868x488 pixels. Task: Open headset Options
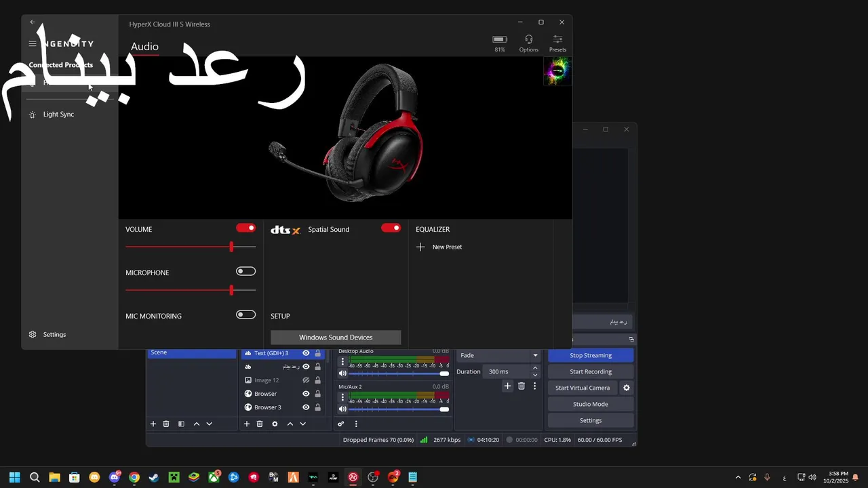[528, 43]
